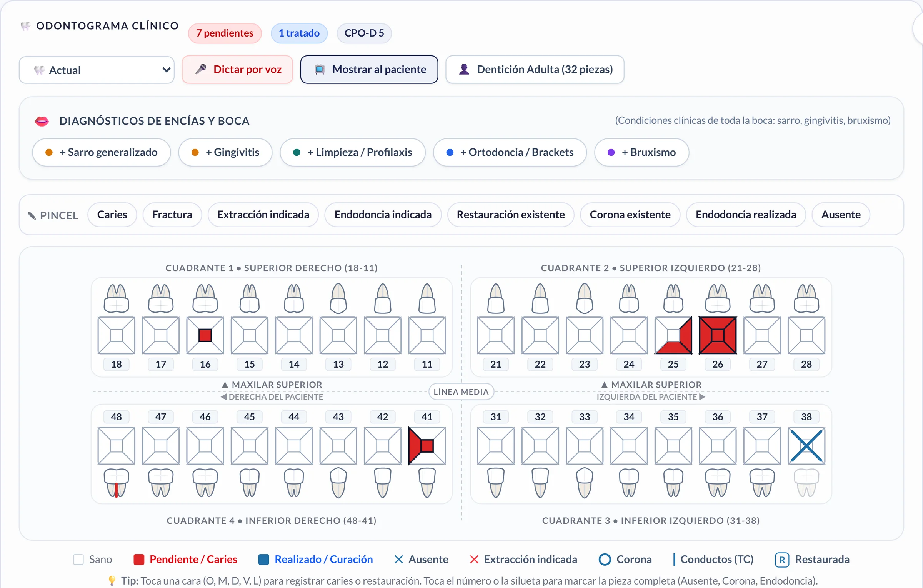Select Restauración existente brush
The width and height of the screenshot is (923, 588).
[511, 215]
